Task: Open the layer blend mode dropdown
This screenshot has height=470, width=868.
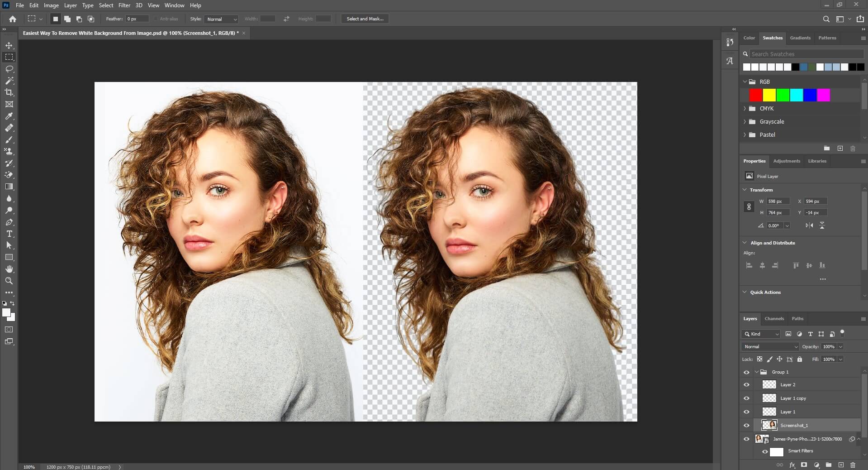Action: point(770,346)
